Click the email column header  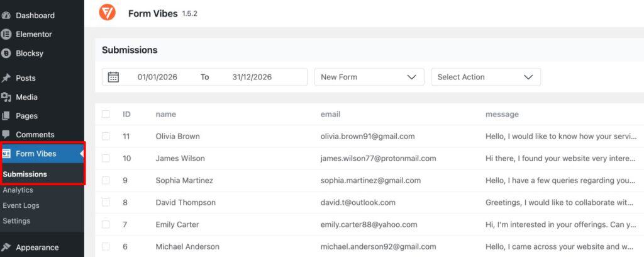331,114
